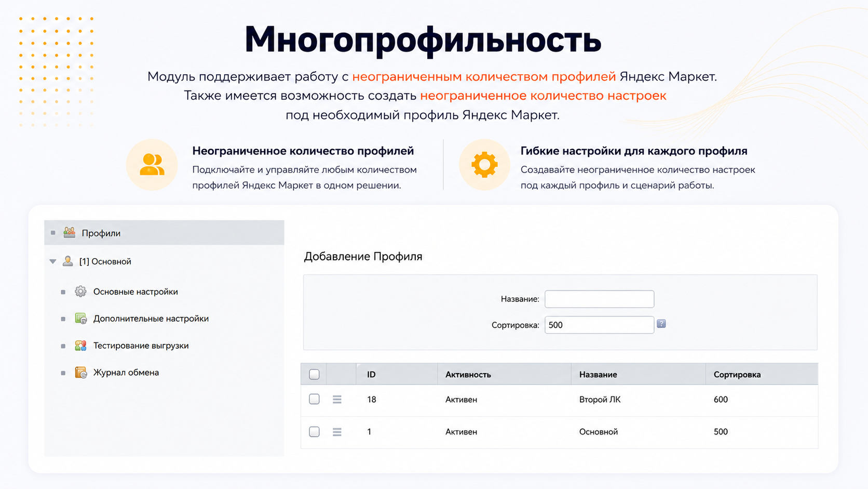
Task: Collapse the [1] Основной tree node arrow
Action: click(53, 261)
